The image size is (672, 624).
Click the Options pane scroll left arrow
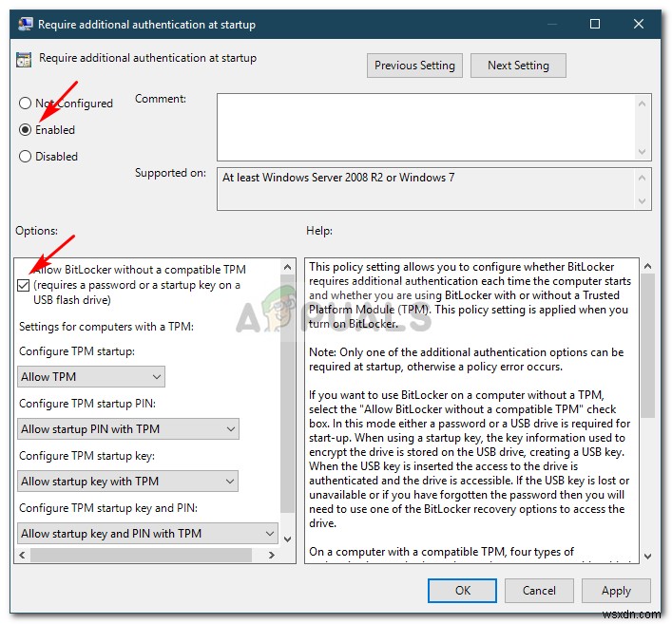point(22,555)
